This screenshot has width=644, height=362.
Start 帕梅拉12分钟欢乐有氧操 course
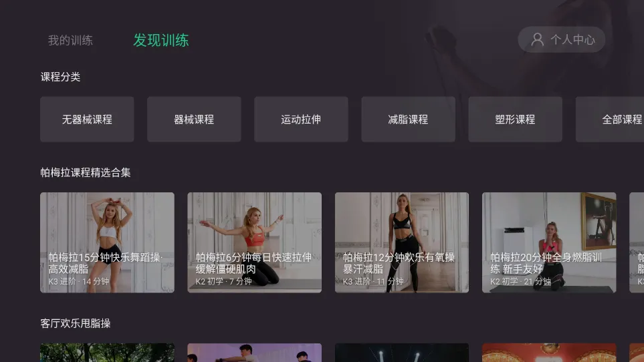pyautogui.click(x=402, y=242)
